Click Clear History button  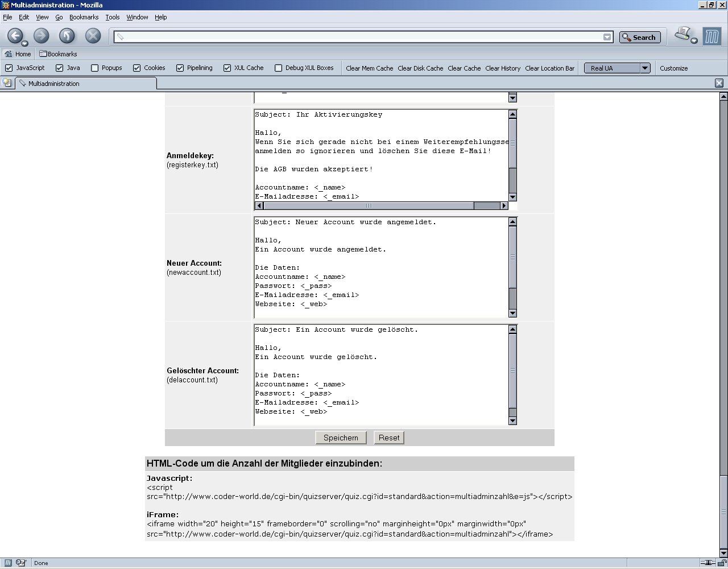[503, 68]
